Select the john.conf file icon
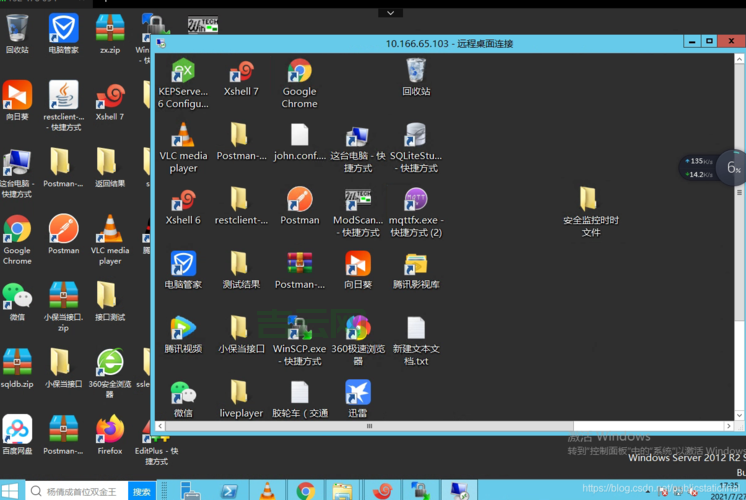The width and height of the screenshot is (746, 500). click(x=299, y=136)
